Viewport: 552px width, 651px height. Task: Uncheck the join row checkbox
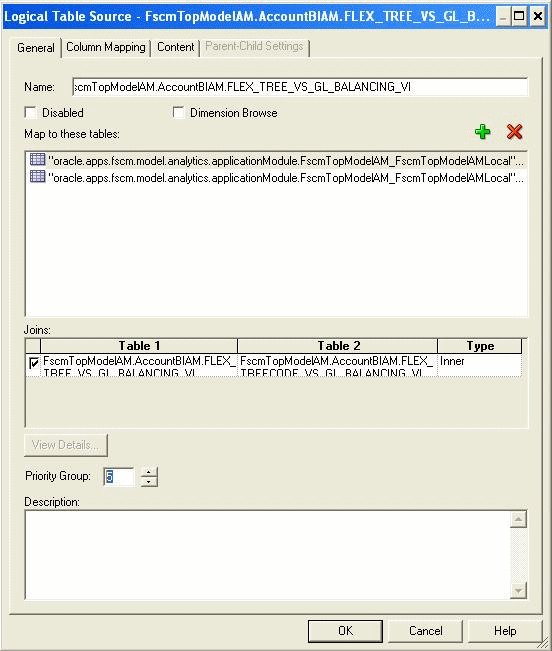coord(34,364)
